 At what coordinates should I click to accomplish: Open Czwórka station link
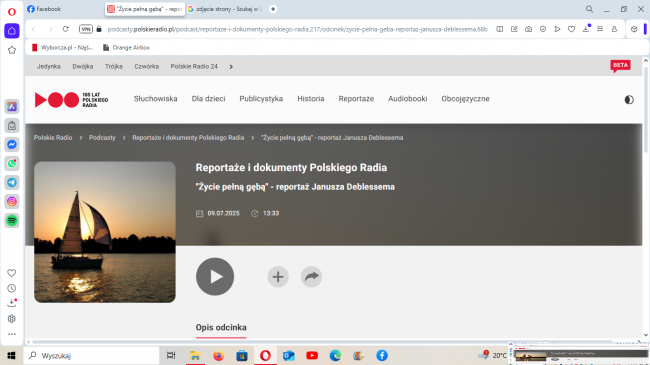pyautogui.click(x=146, y=66)
